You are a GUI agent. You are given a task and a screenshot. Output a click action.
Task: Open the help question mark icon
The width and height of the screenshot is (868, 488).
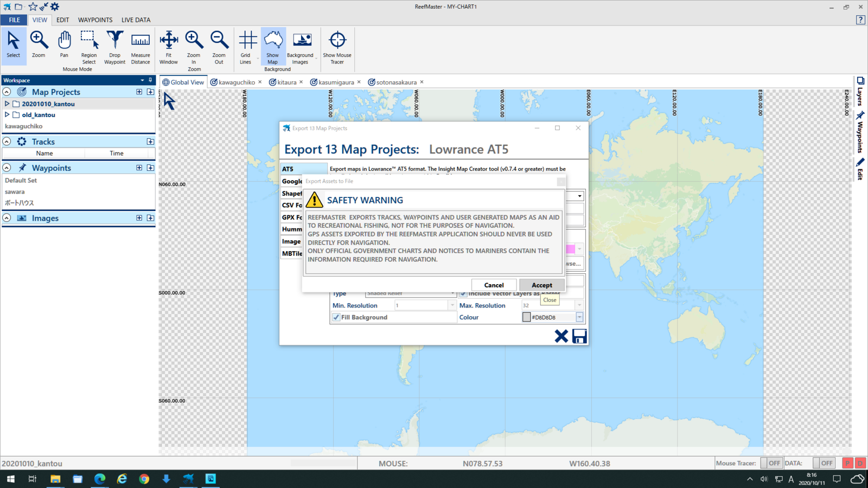click(860, 20)
